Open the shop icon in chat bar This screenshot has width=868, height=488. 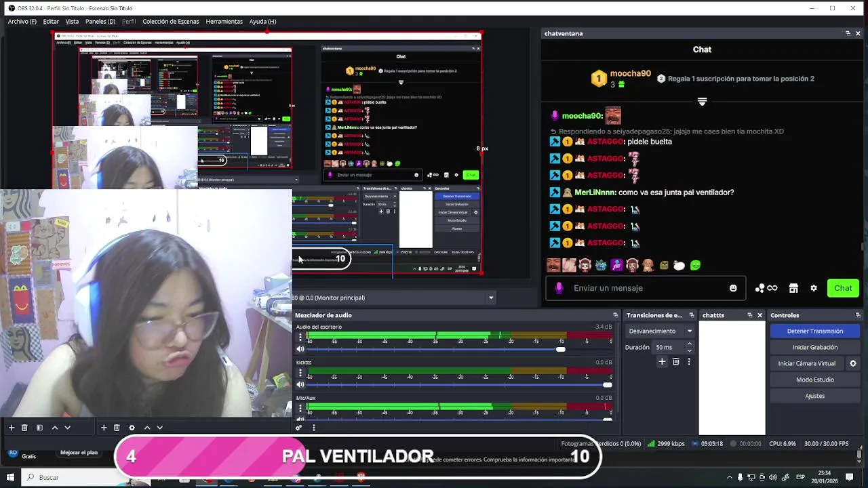coord(793,288)
